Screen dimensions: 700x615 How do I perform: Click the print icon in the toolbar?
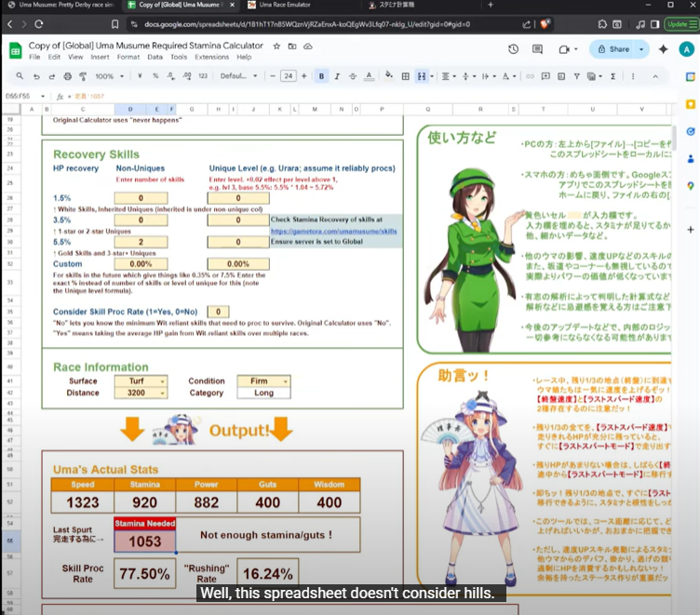pyautogui.click(x=66, y=76)
